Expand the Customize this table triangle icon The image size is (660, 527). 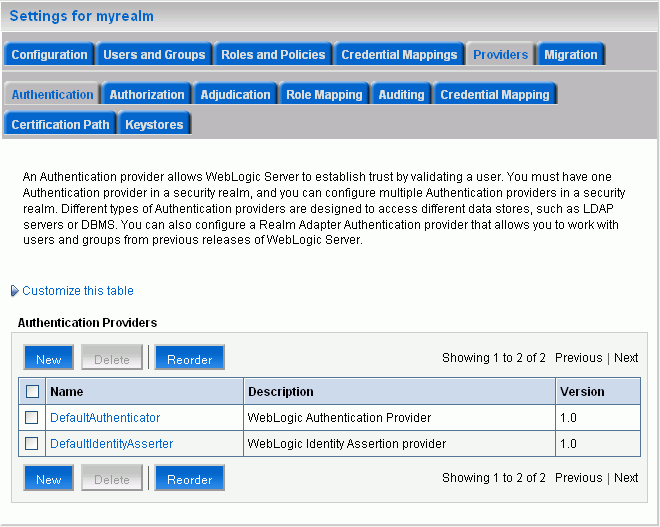14,291
